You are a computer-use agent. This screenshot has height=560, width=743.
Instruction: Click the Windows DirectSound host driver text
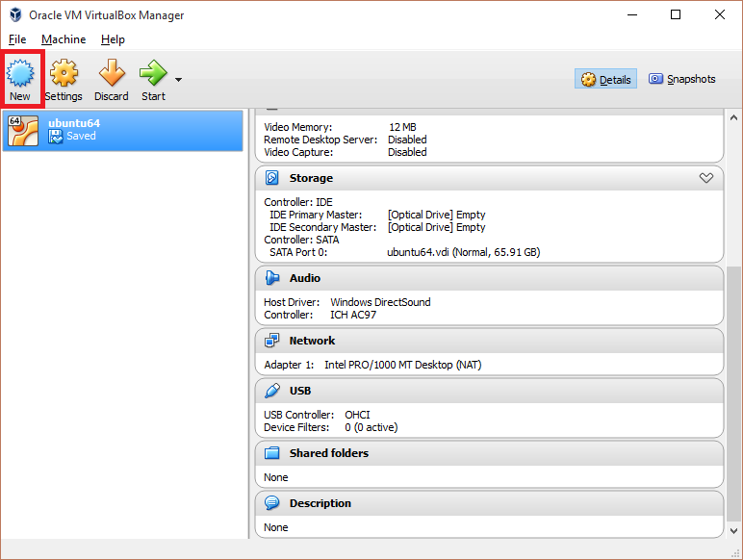380,302
